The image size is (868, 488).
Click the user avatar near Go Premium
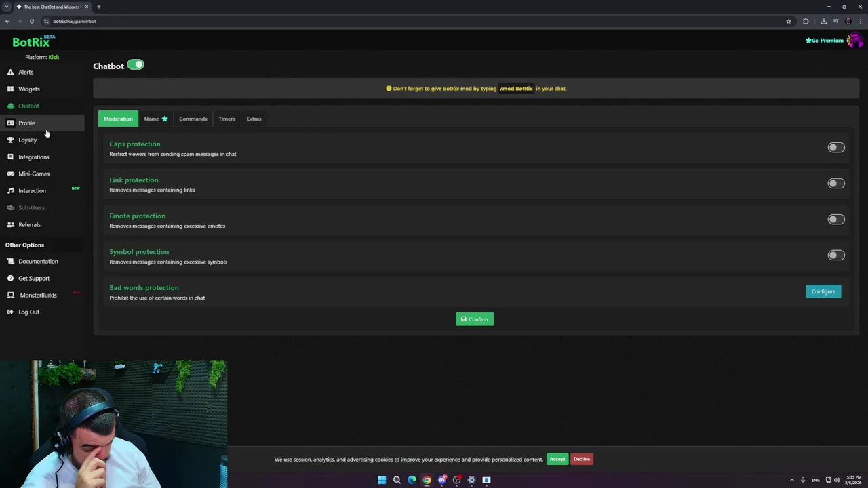click(x=854, y=41)
